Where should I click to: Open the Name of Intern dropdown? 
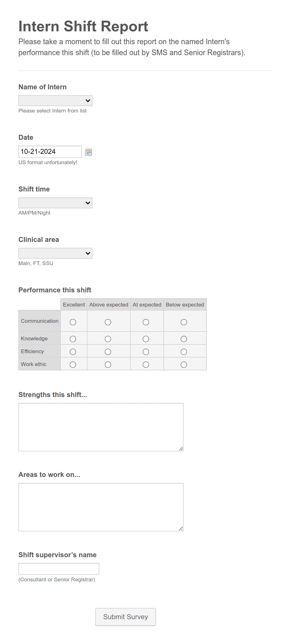click(x=55, y=100)
